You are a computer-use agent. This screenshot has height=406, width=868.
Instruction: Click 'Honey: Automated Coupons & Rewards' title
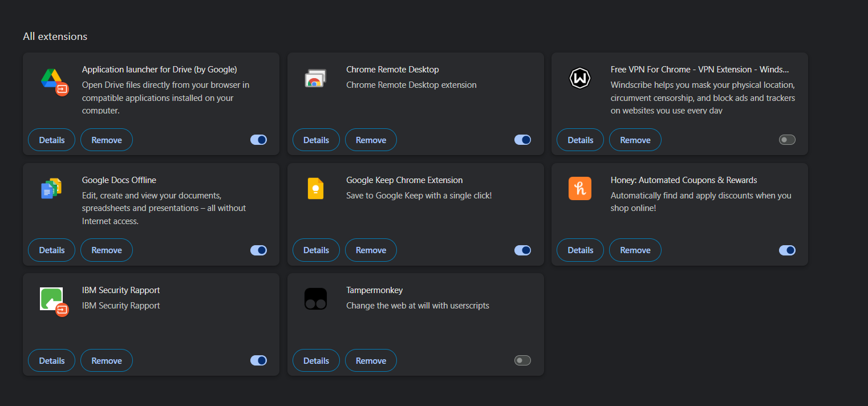[684, 180]
